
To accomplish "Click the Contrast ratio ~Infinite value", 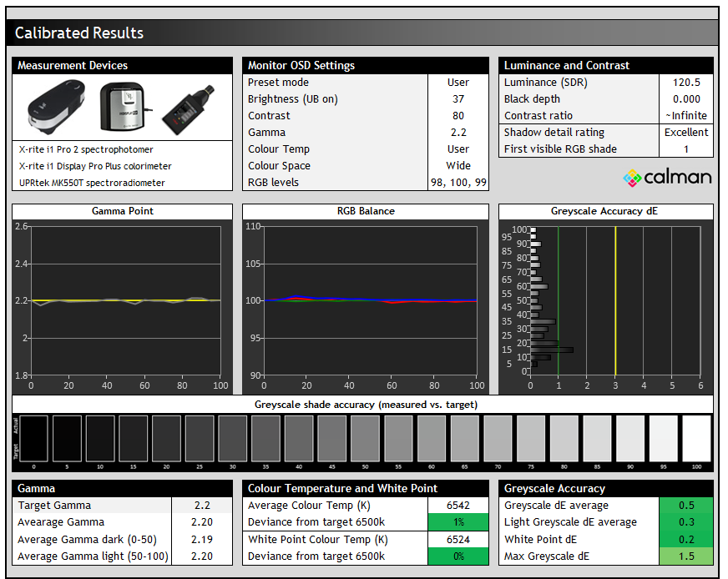I will click(686, 116).
